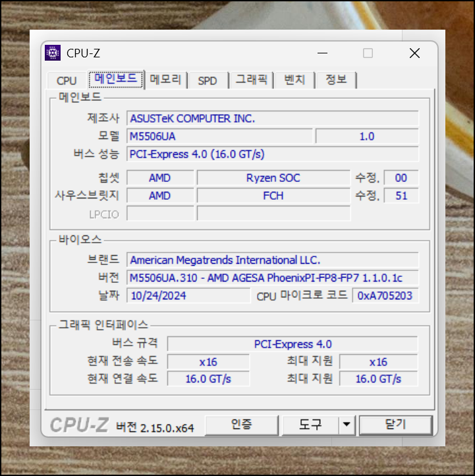Viewport: 475px width, 476px height.
Task: Click the microcode value 0xA705203
Action: 385,295
